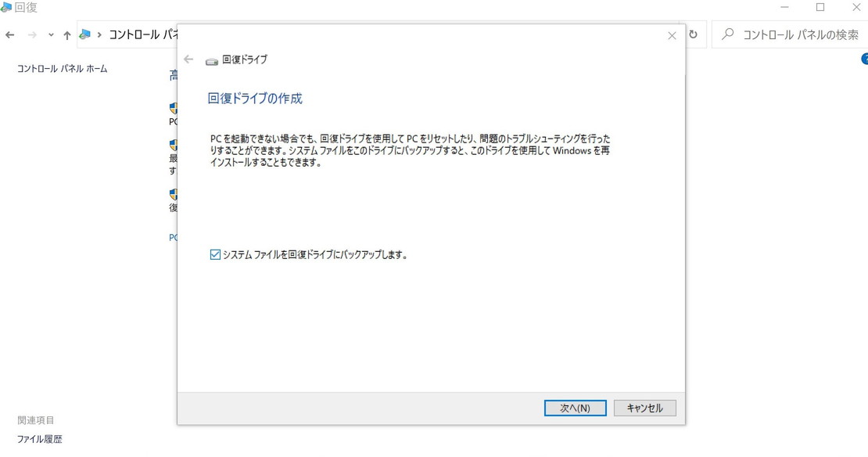The image size is (868, 457).
Task: Click the grayed forward navigation arrow
Action: point(32,34)
